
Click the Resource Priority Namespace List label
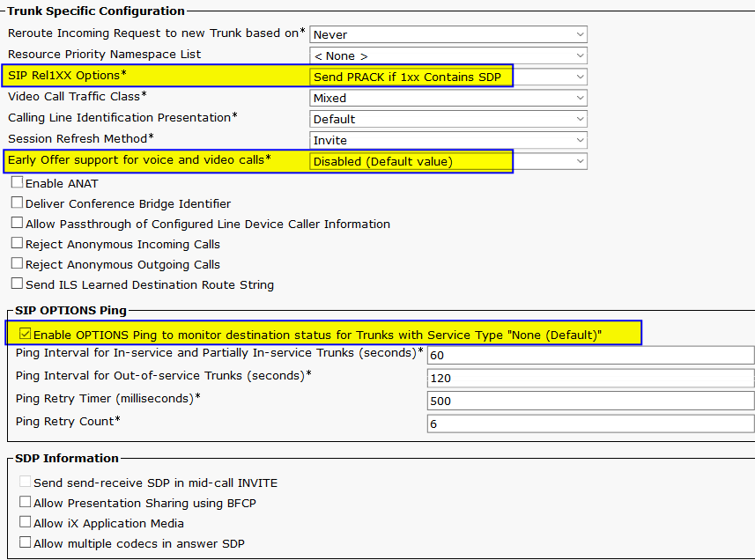pos(105,55)
